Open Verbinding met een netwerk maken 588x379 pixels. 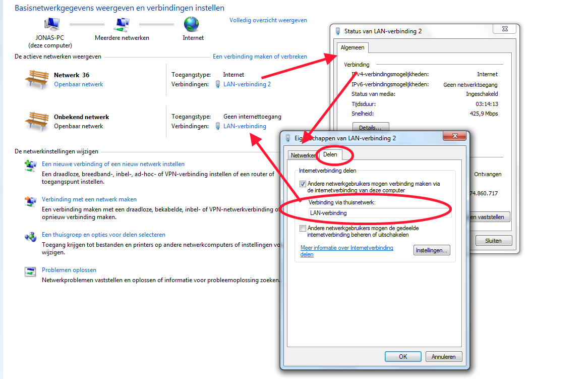89,199
